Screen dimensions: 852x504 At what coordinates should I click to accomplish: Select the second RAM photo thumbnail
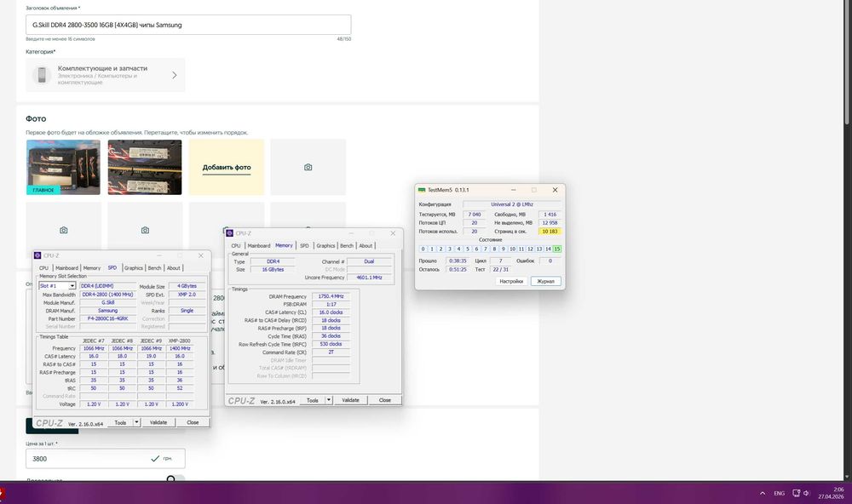pyautogui.click(x=145, y=167)
